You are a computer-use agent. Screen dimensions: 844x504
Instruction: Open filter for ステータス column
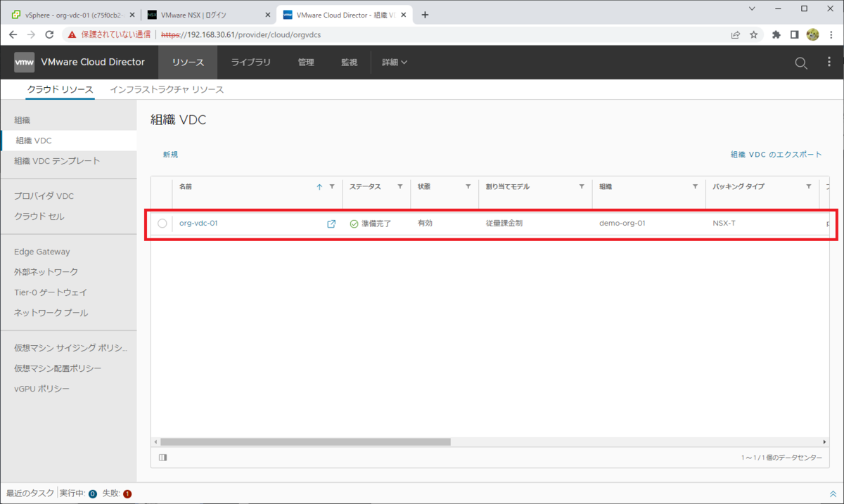click(x=400, y=187)
